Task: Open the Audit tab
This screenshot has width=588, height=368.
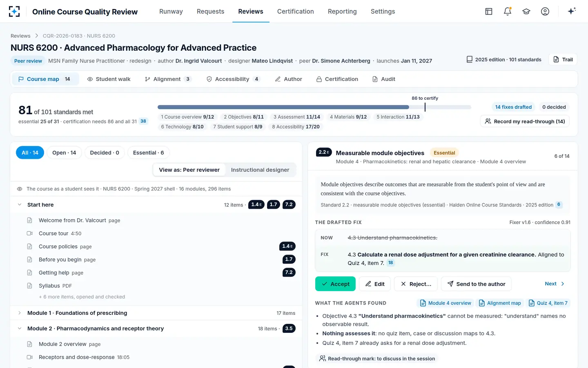Action: 384,79
